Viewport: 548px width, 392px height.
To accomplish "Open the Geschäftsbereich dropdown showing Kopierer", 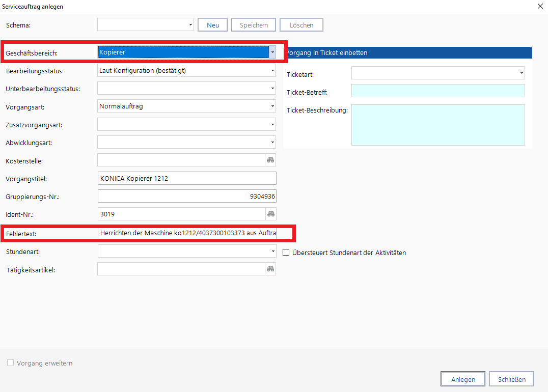I will click(x=272, y=52).
